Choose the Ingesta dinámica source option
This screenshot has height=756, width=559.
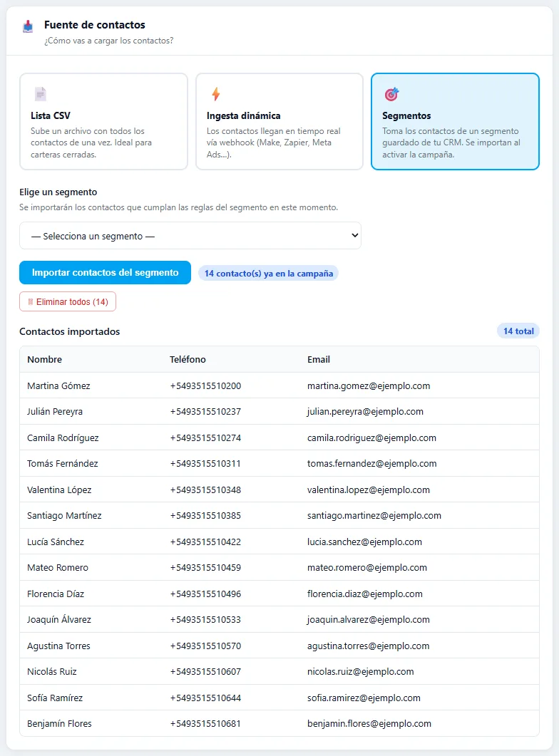click(279, 122)
